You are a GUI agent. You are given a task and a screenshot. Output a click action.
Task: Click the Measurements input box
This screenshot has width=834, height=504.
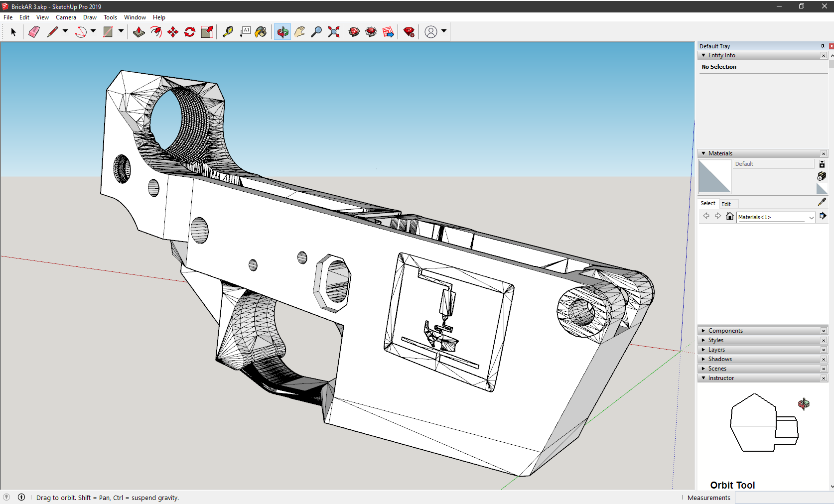point(783,498)
